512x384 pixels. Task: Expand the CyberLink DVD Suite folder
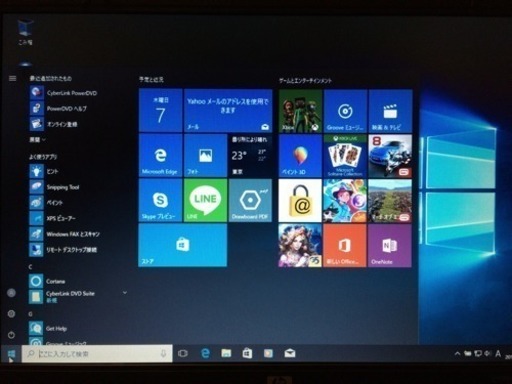point(77,296)
